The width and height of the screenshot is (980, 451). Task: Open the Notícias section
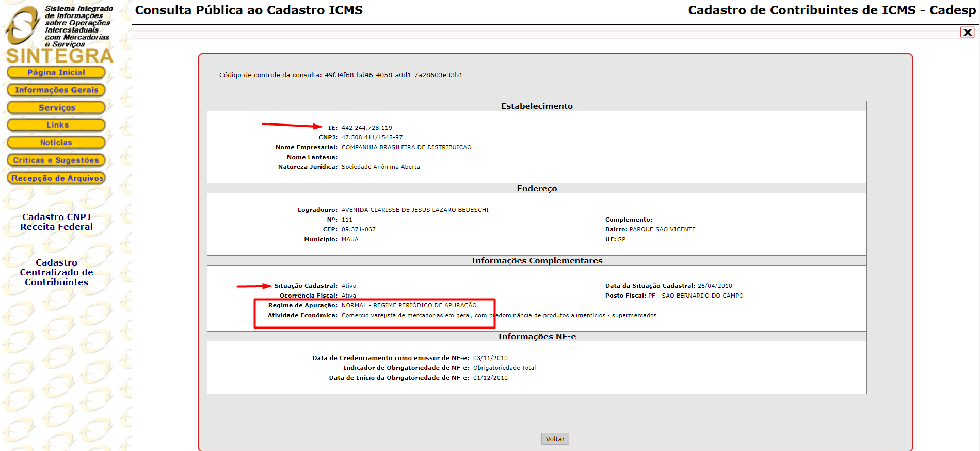[x=56, y=143]
